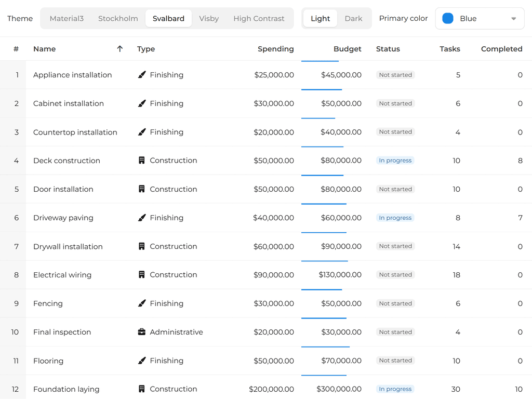Click the Spending column header
This screenshot has width=532, height=399.
tap(276, 48)
